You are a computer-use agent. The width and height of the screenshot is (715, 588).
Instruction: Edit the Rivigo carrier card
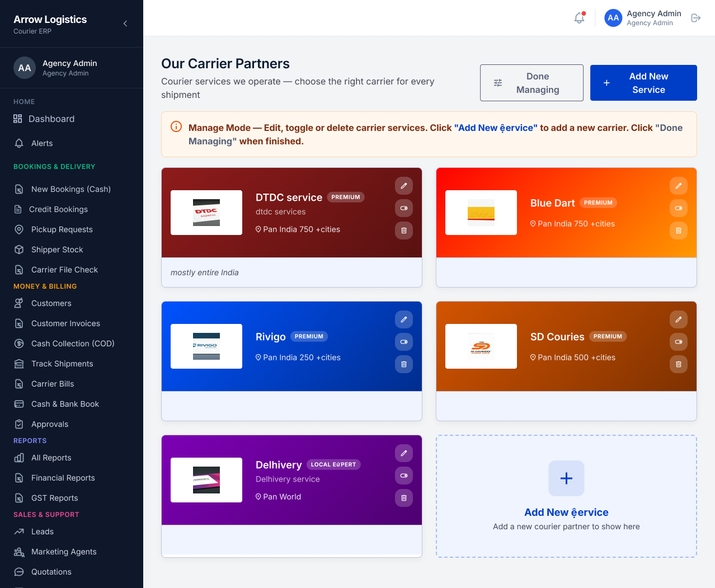404,319
